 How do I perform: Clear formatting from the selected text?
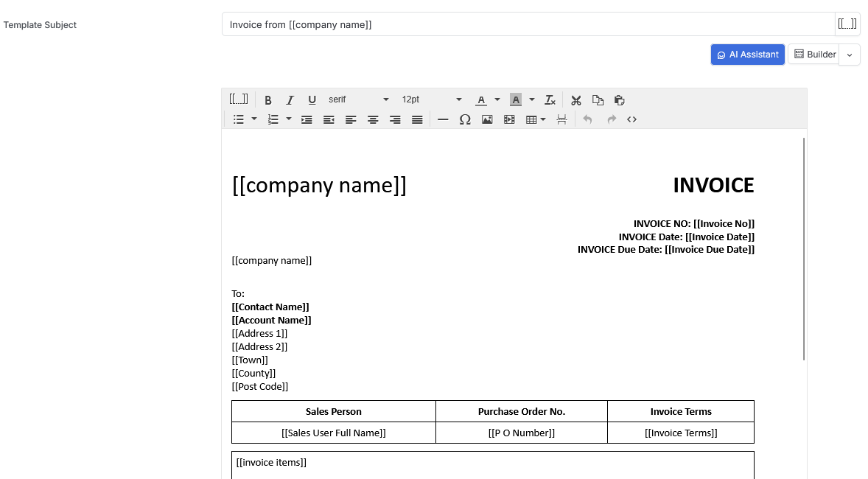(550, 100)
